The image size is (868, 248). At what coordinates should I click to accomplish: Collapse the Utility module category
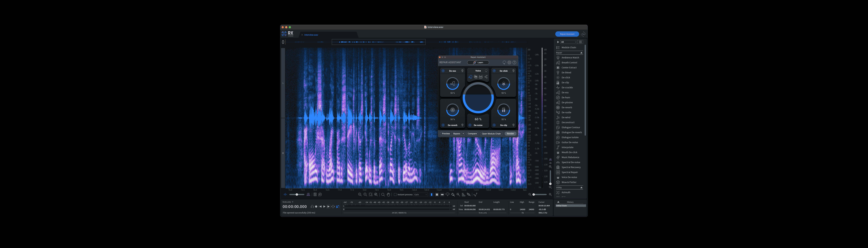tap(581, 187)
